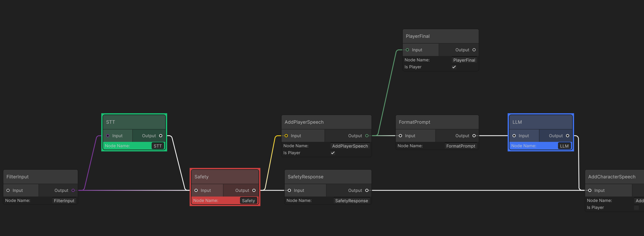
Task: Enable Is Player on AddCharacterSpeech
Action: pyautogui.click(x=637, y=207)
